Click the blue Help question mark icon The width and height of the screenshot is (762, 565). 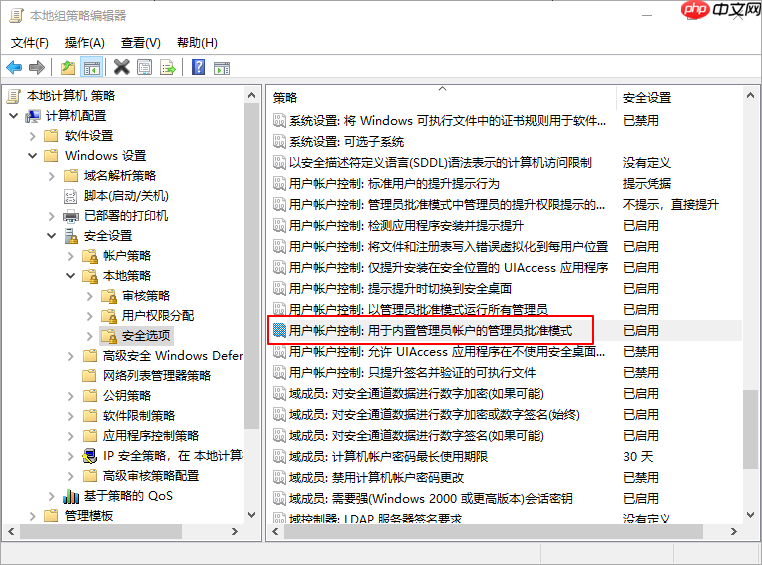point(198,68)
